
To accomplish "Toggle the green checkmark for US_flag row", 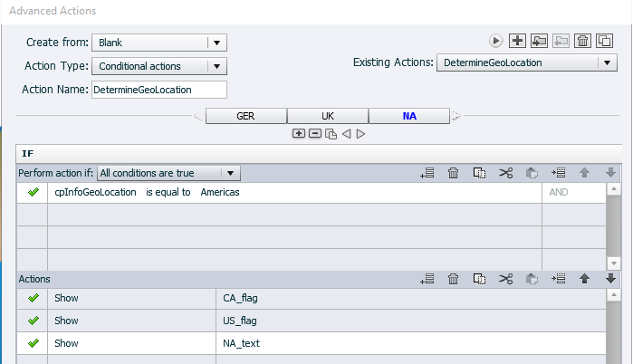I will click(34, 320).
